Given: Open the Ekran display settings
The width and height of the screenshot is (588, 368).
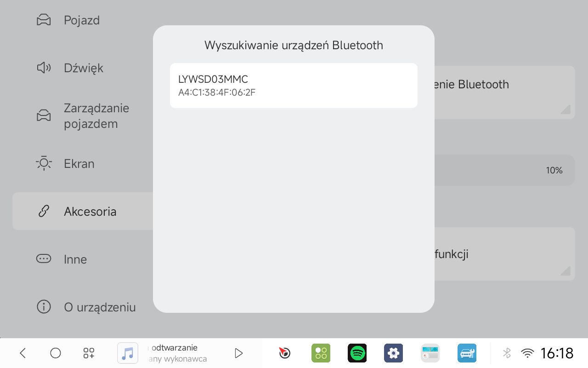Looking at the screenshot, I should click(79, 164).
